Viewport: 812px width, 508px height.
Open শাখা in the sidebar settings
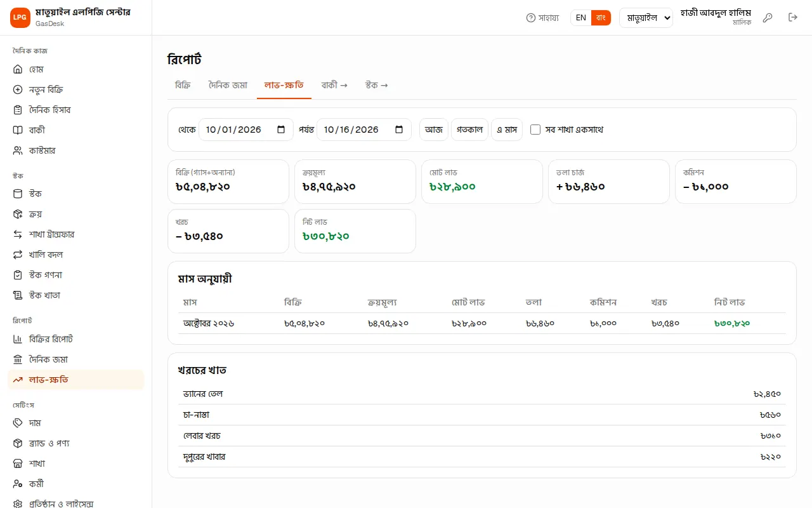point(76,464)
